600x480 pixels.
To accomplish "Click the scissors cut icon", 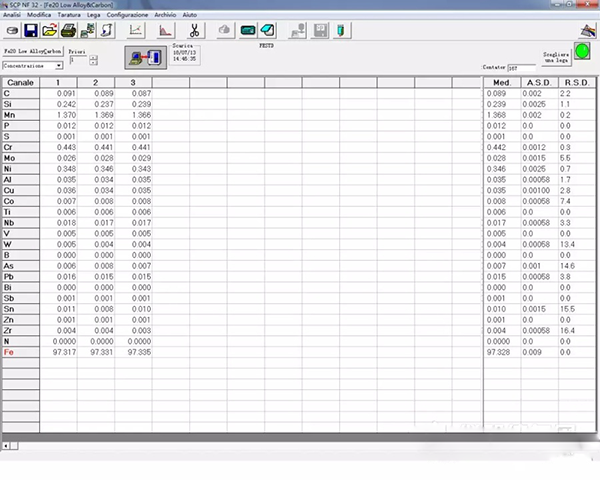I will [196, 31].
